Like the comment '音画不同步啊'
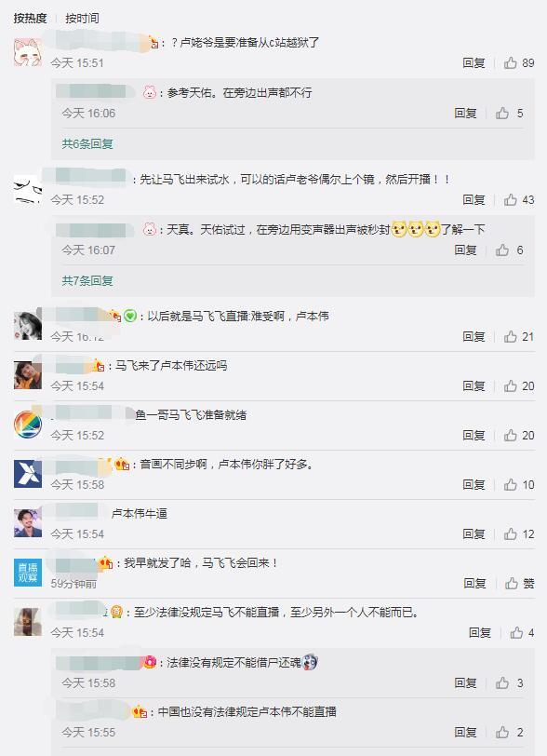Screen dimensions: 547x756 511,484
